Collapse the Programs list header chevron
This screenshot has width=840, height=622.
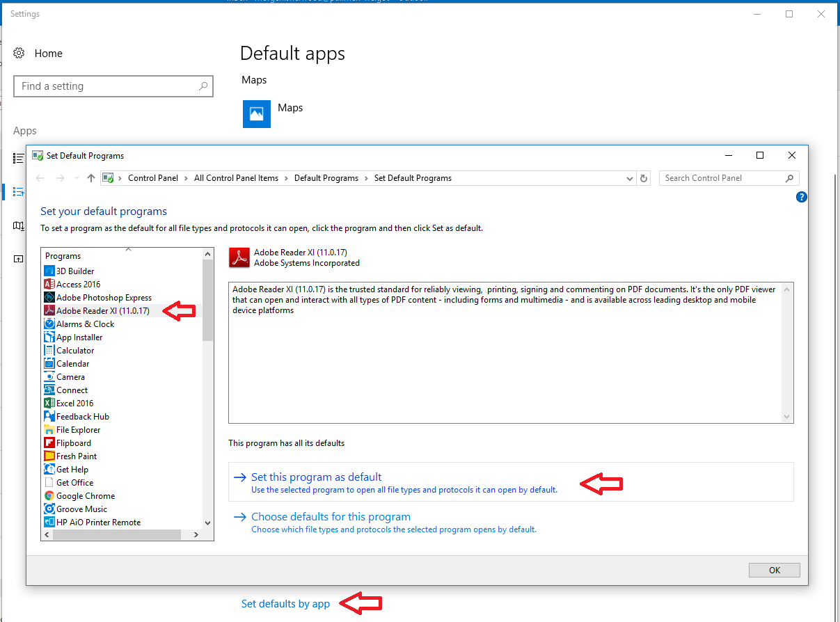128,249
